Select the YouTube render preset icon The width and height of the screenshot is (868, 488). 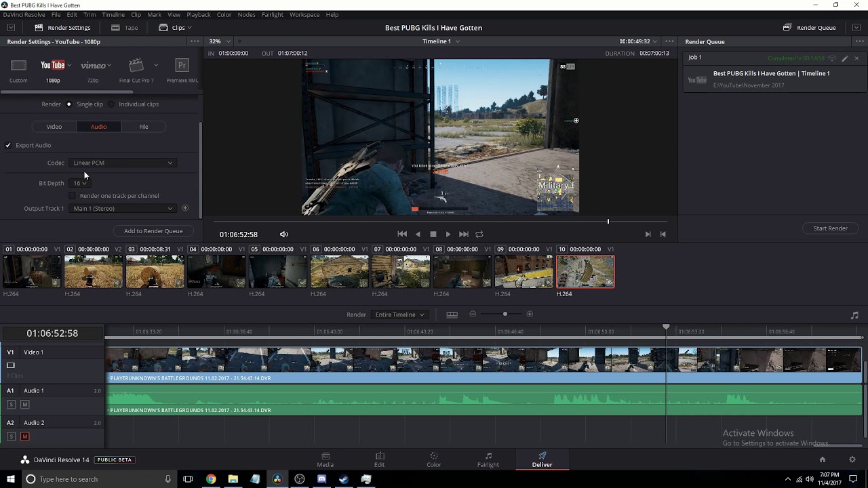[52, 66]
